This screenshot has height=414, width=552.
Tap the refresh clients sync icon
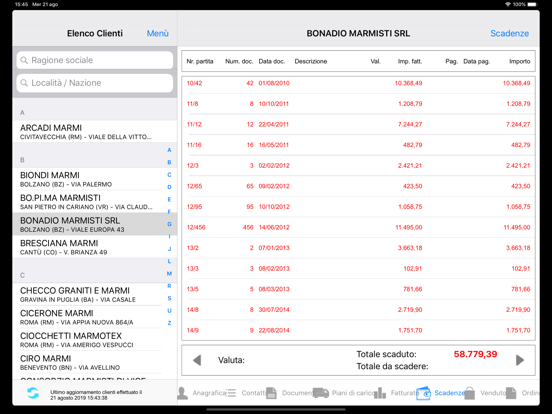[x=33, y=393]
